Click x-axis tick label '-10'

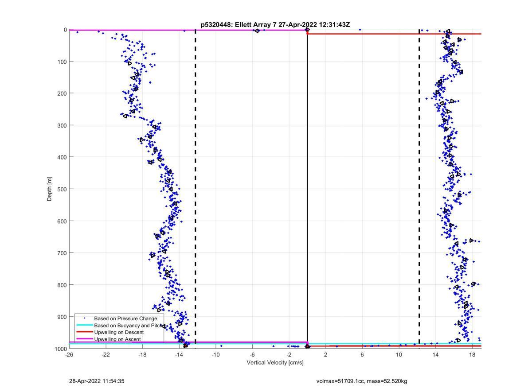click(215, 355)
